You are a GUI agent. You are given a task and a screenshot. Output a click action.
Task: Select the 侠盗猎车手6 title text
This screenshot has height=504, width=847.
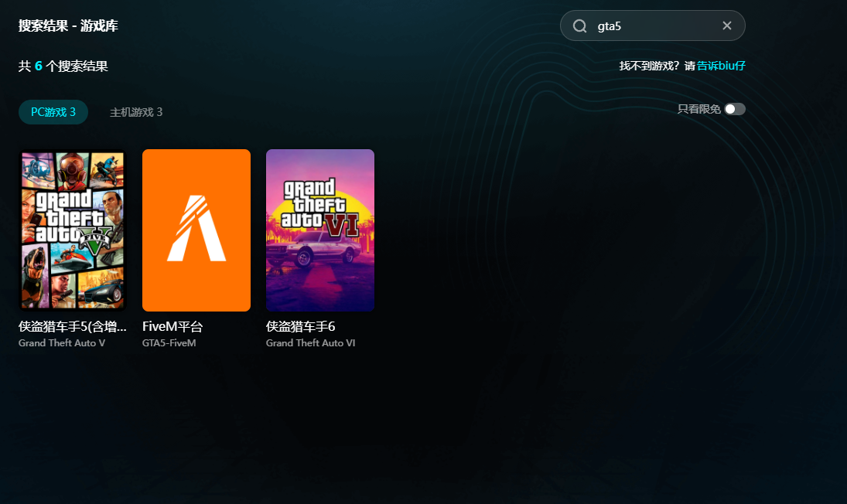pos(300,326)
